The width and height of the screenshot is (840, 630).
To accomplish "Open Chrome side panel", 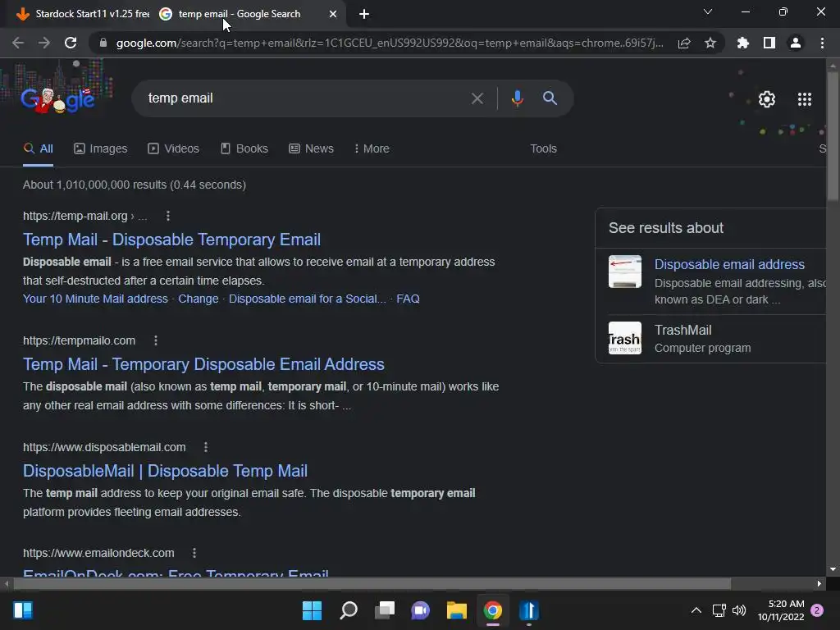I will click(769, 43).
